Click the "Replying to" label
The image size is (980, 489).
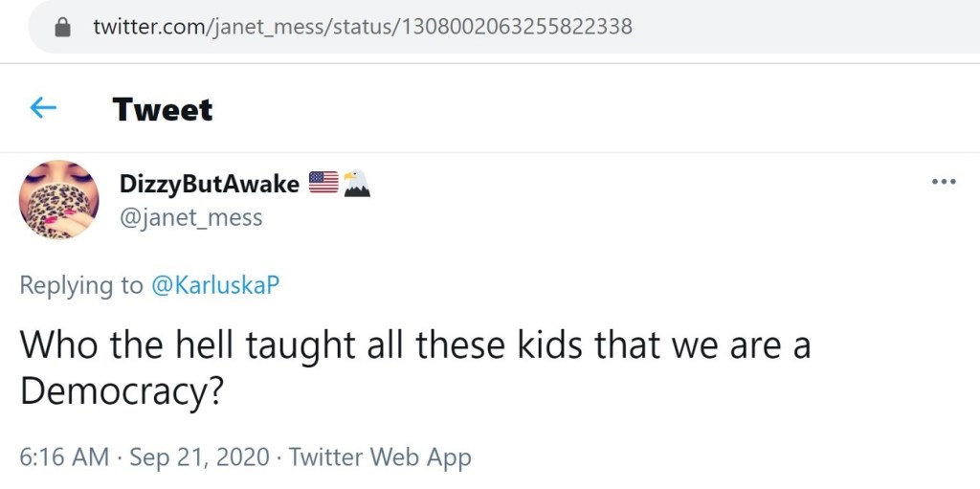81,285
